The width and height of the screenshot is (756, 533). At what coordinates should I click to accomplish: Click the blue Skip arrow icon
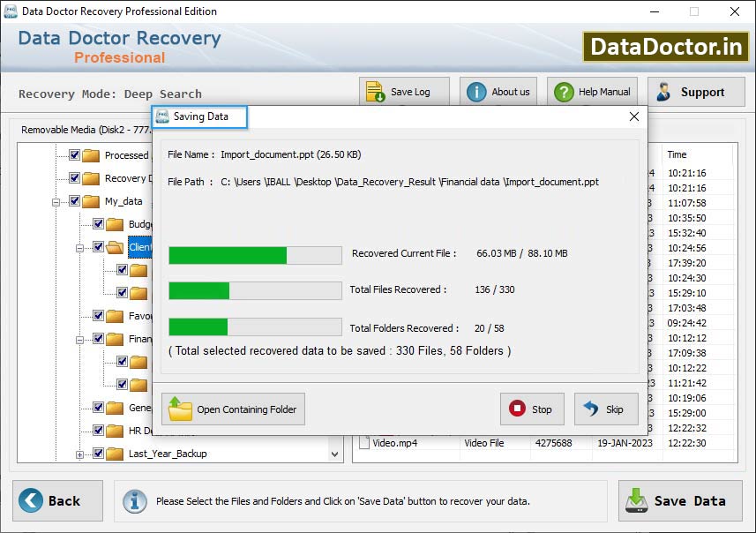click(x=593, y=409)
